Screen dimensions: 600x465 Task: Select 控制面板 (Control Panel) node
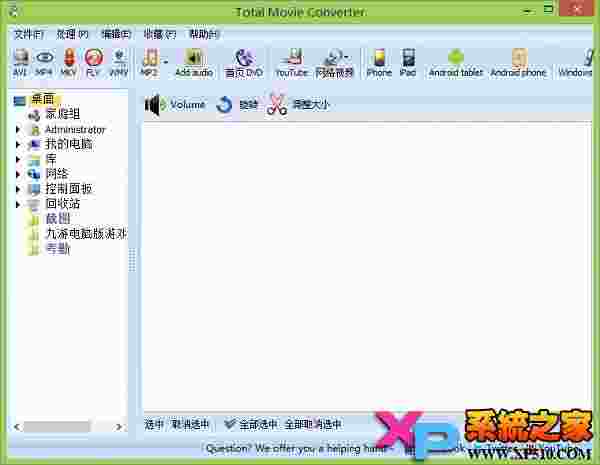pos(69,189)
